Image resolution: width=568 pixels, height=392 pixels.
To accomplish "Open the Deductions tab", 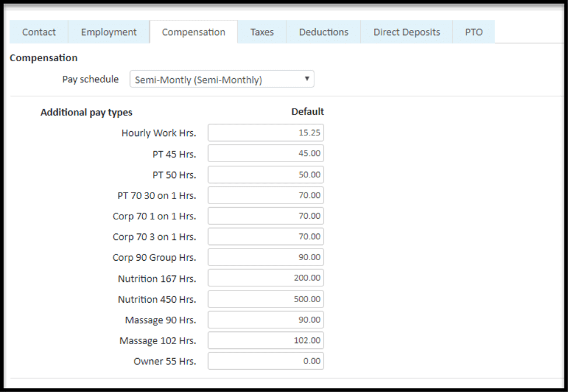I will (323, 32).
